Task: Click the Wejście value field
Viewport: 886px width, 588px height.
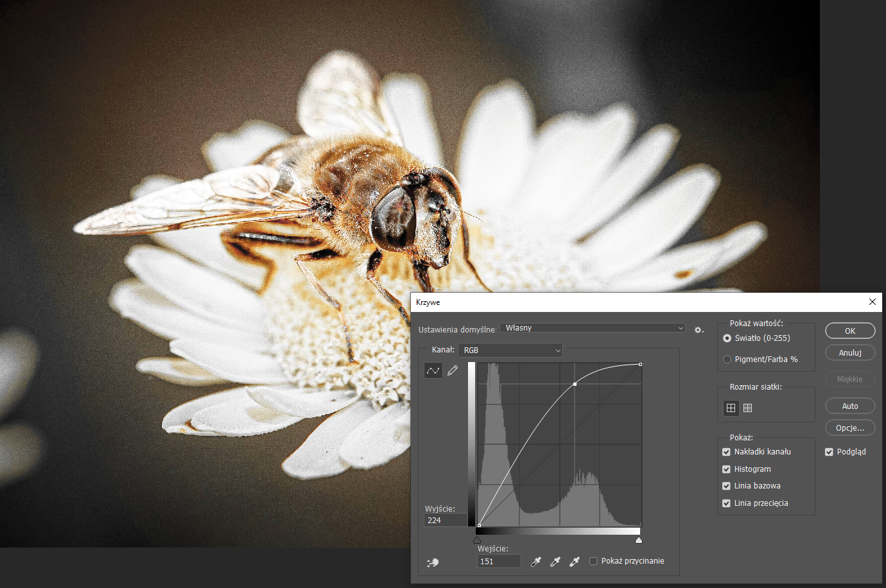Action: (499, 561)
